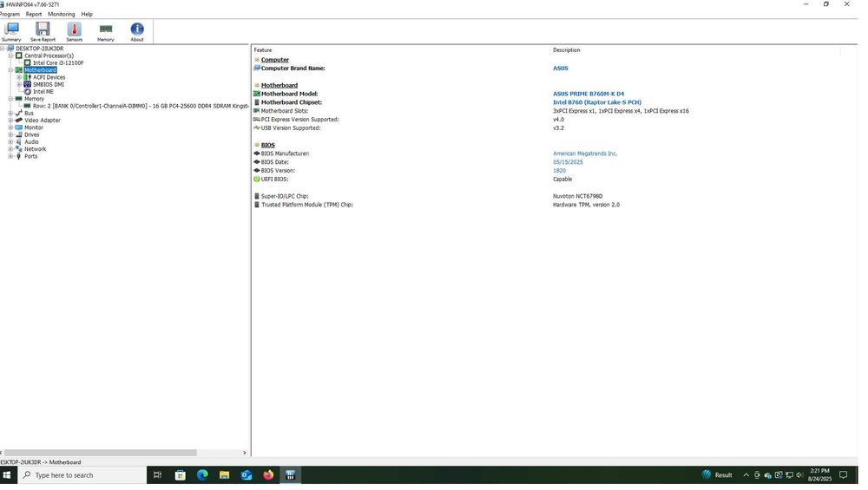The width and height of the screenshot is (868, 490).
Task: Collapse the Memory branch
Action: coord(10,99)
